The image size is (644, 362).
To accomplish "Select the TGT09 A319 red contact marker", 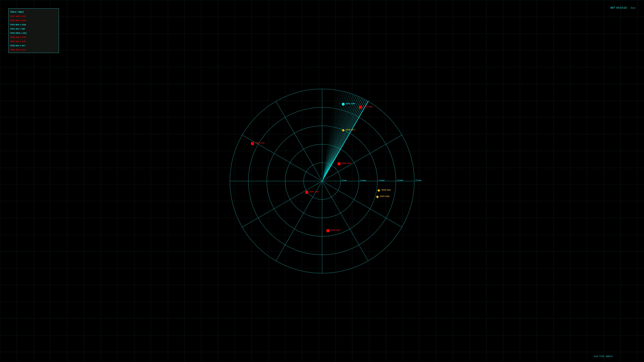I will [339, 164].
